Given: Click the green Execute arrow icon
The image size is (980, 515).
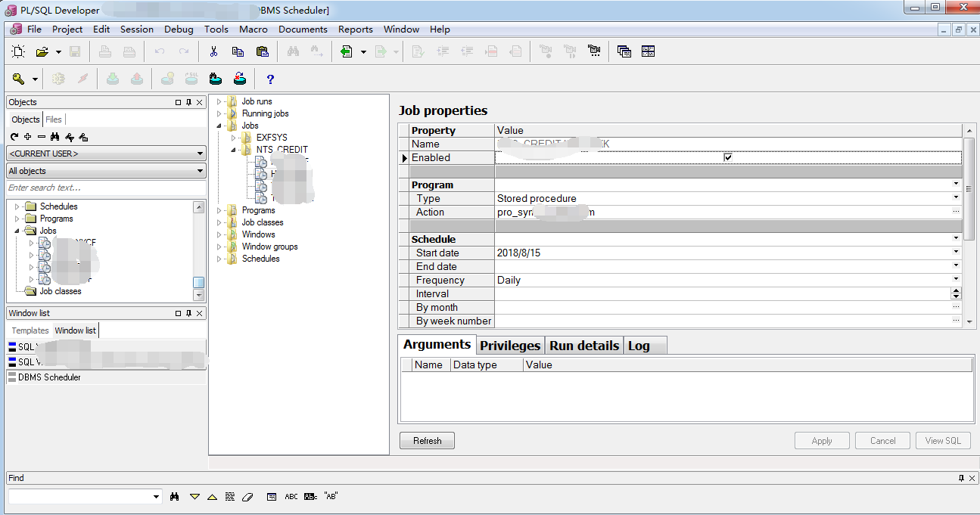Looking at the screenshot, I should pyautogui.click(x=347, y=51).
